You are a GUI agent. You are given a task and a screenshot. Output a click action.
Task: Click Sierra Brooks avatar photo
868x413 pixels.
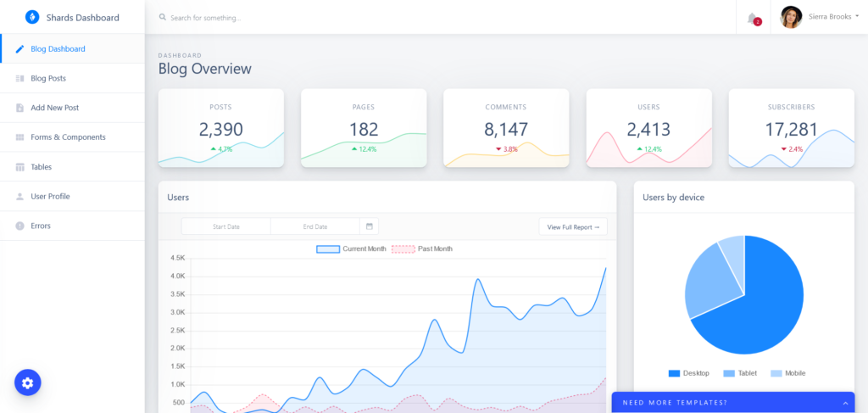791,17
